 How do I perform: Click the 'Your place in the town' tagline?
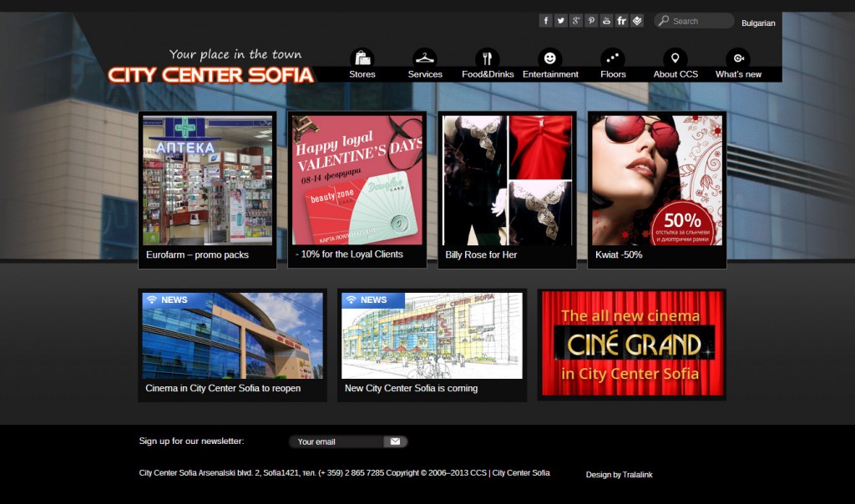point(235,54)
